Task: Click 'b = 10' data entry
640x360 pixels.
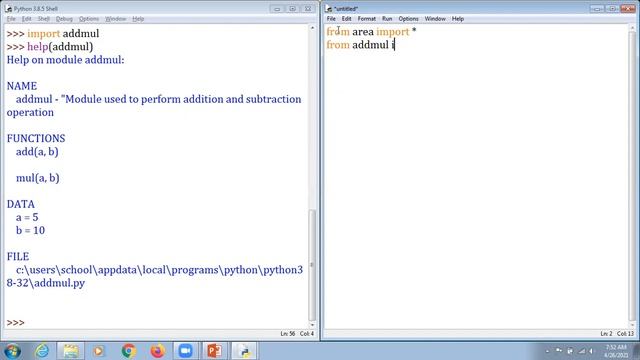Action: (30, 230)
